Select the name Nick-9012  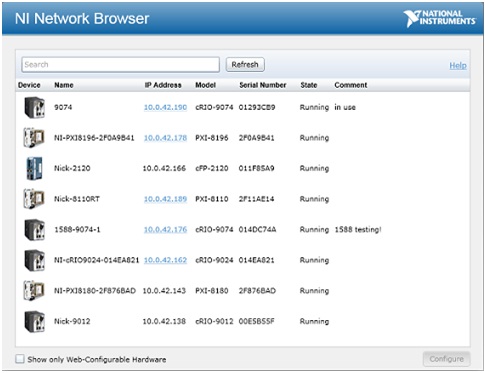[72, 321]
